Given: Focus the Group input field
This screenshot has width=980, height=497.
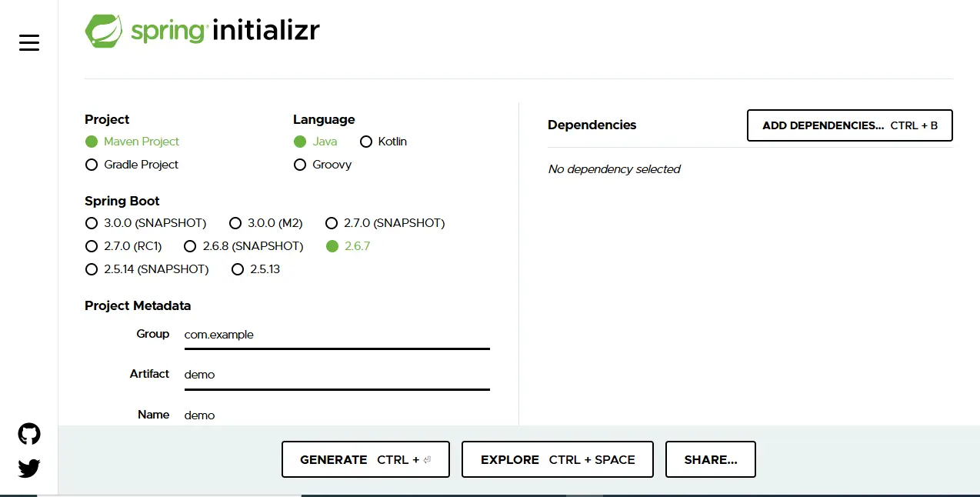Looking at the screenshot, I should coord(337,335).
